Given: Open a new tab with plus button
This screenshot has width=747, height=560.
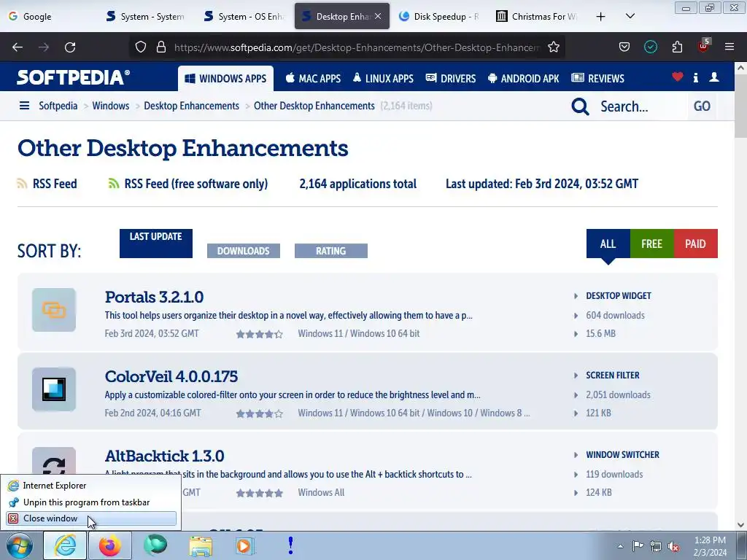Looking at the screenshot, I should [600, 16].
